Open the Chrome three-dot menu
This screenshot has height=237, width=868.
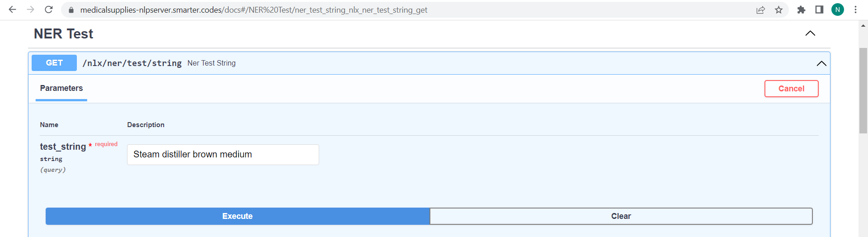pyautogui.click(x=855, y=10)
